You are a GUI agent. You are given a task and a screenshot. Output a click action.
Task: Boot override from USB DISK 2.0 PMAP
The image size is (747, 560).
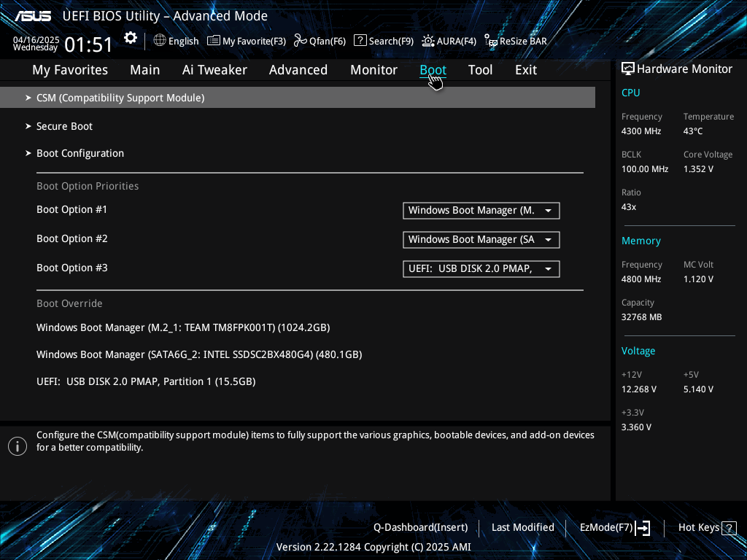146,381
